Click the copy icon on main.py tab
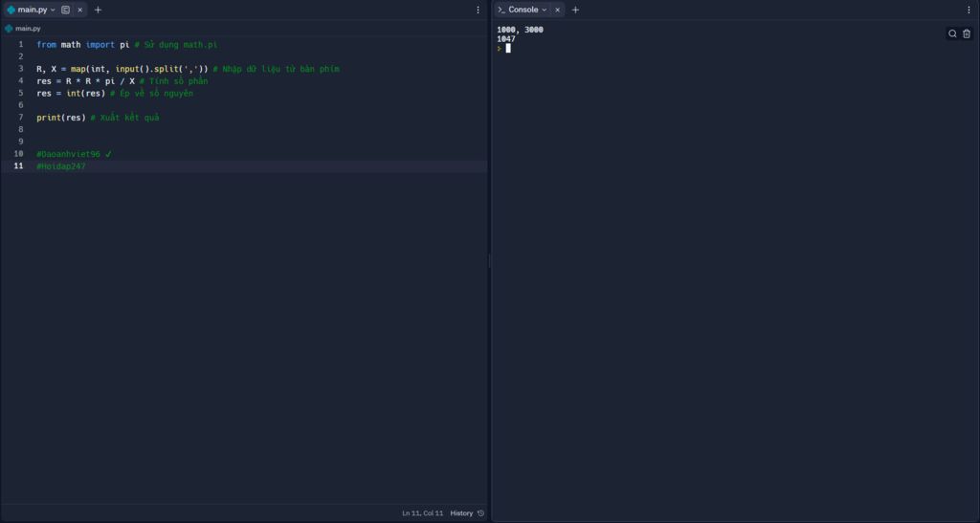Screen dimensions: 980x523 [x=66, y=10]
